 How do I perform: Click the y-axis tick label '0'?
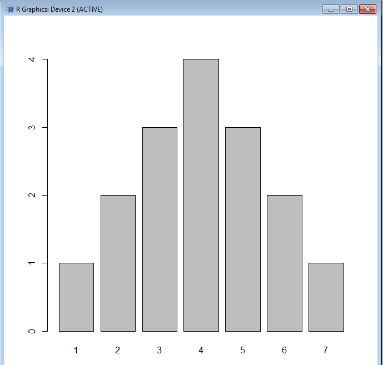click(x=32, y=331)
